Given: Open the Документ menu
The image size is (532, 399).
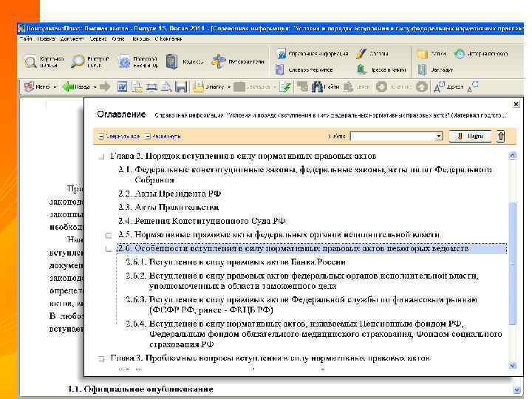Looking at the screenshot, I should 72,38.
